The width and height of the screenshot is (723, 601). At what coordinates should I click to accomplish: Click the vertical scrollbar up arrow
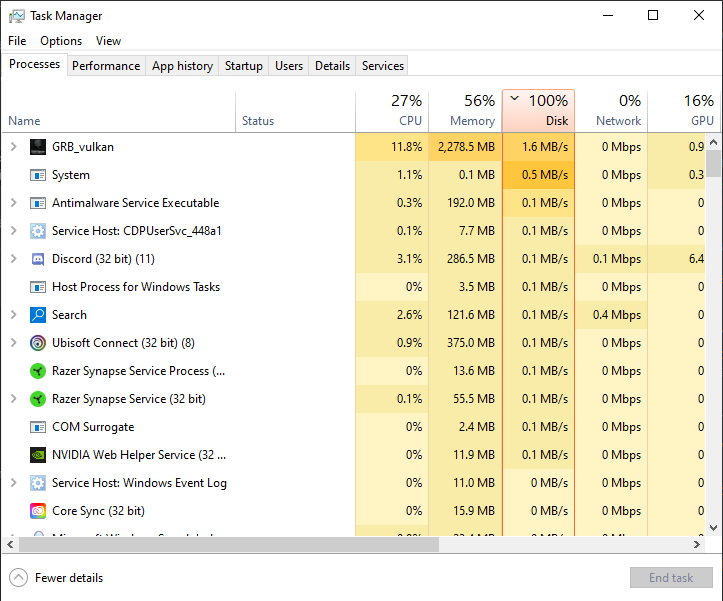coord(713,142)
